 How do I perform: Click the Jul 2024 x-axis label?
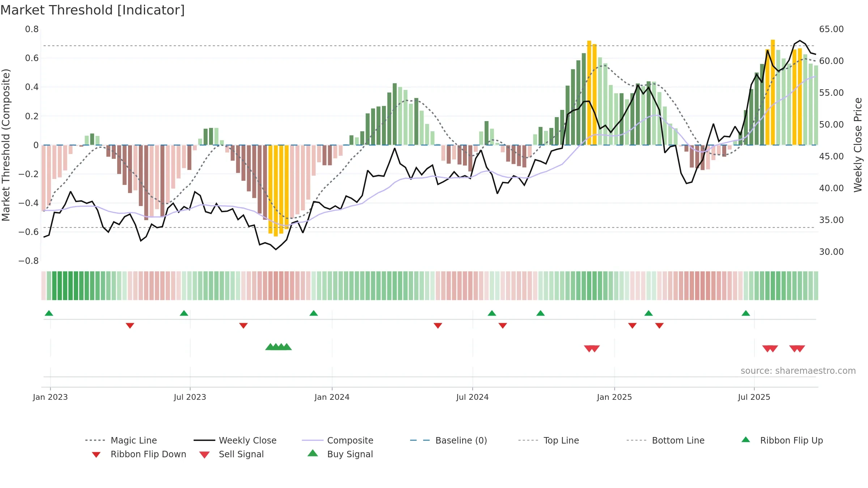[472, 397]
